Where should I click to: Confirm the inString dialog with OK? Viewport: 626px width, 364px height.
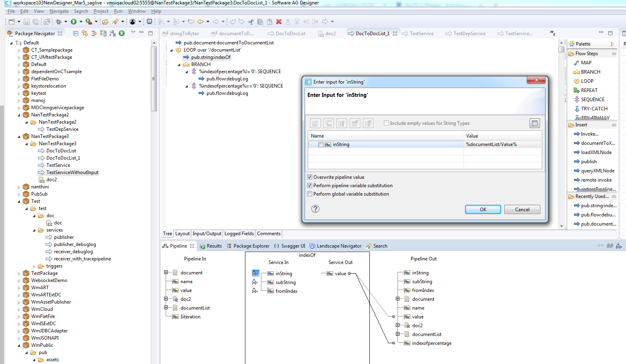483,210
